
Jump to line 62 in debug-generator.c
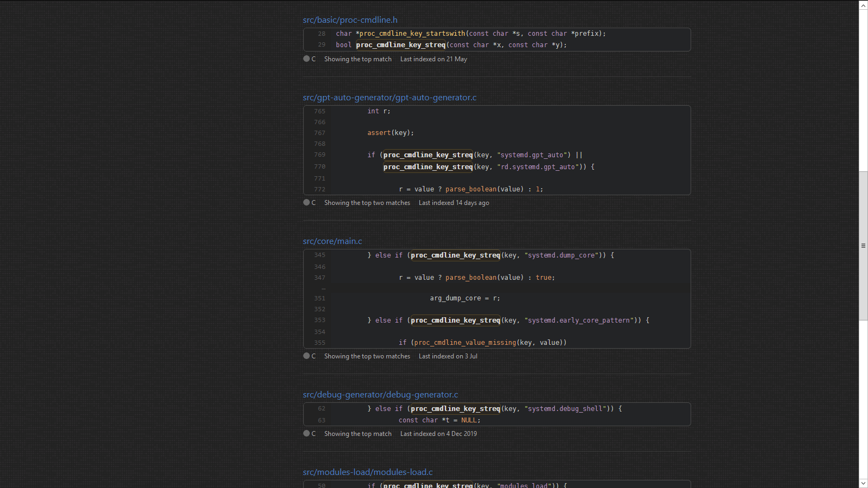point(322,409)
